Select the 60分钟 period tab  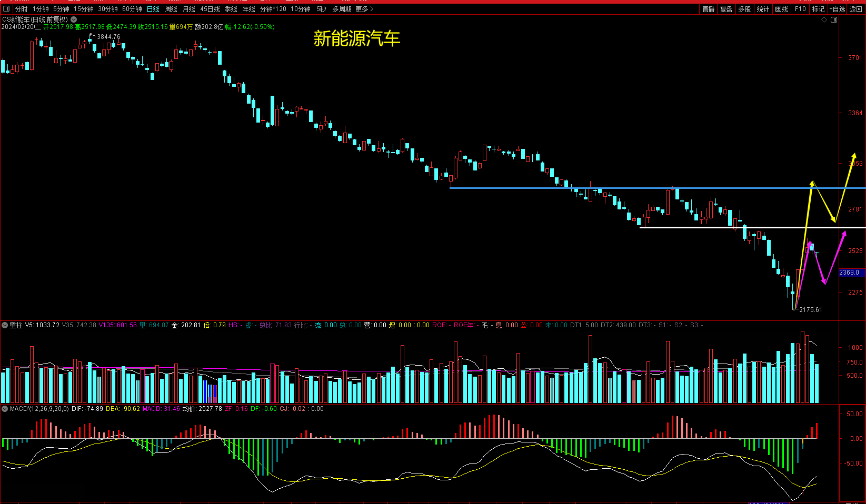tap(132, 9)
